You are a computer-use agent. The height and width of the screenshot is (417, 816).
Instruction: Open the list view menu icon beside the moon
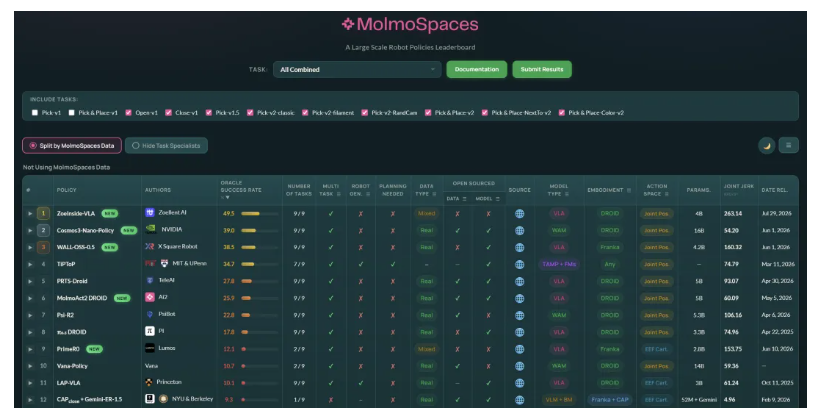pos(788,145)
